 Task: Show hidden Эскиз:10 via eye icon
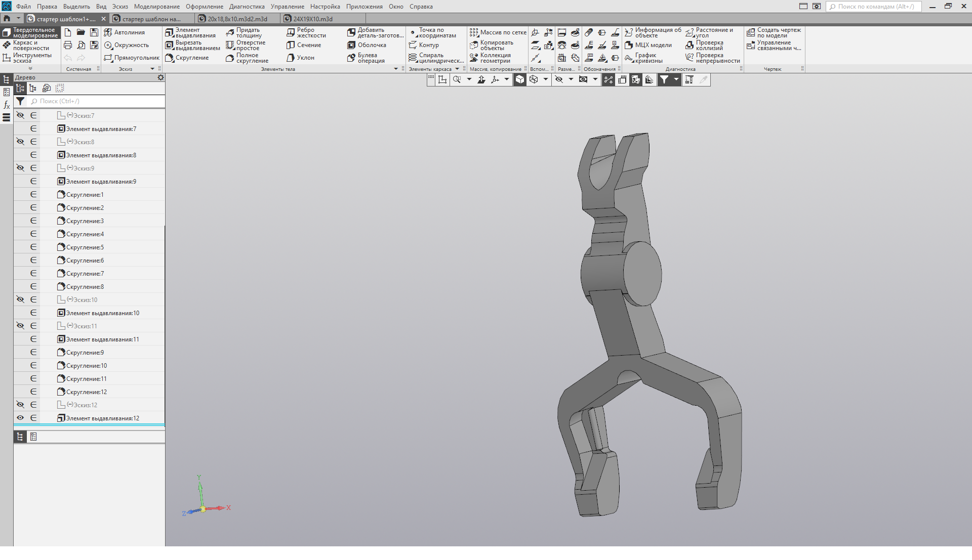(x=20, y=300)
